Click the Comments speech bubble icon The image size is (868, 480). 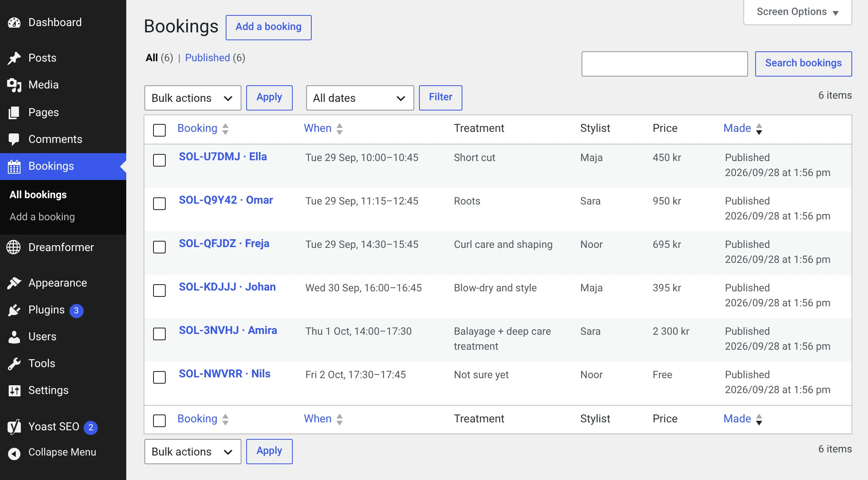click(x=14, y=139)
